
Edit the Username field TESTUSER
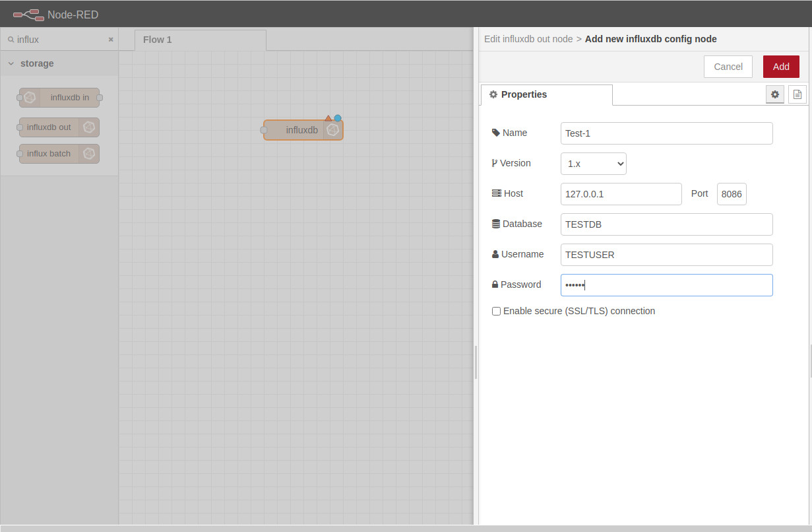(666, 255)
